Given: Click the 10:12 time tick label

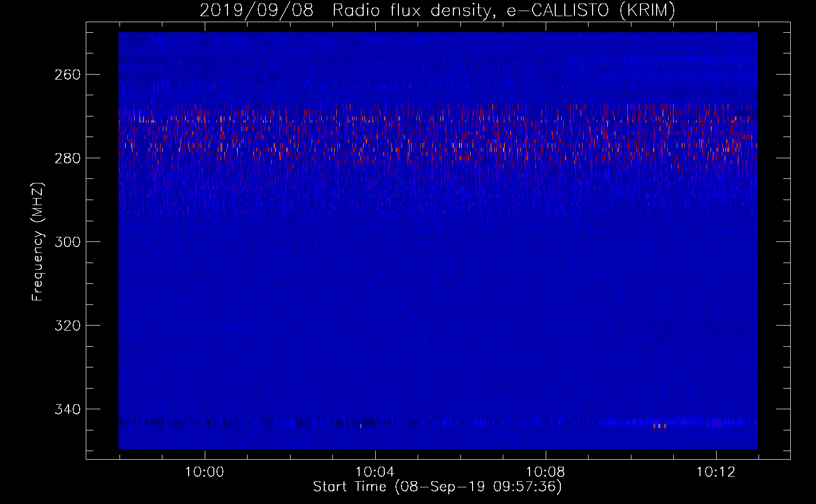Looking at the screenshot, I should 716,472.
